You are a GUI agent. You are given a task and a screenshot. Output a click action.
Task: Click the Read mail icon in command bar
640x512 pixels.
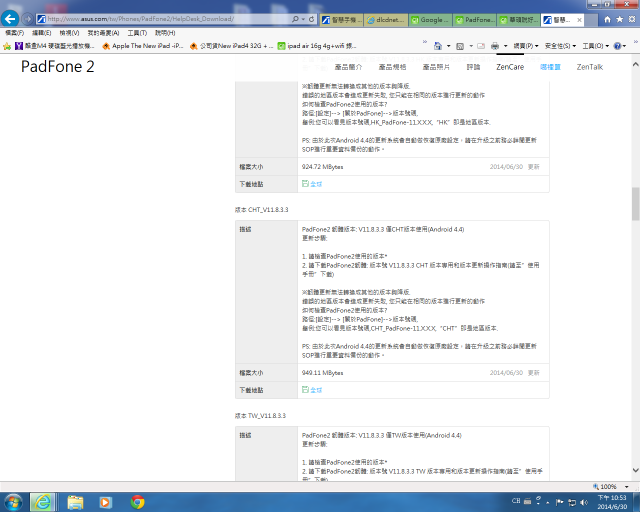pos(481,46)
